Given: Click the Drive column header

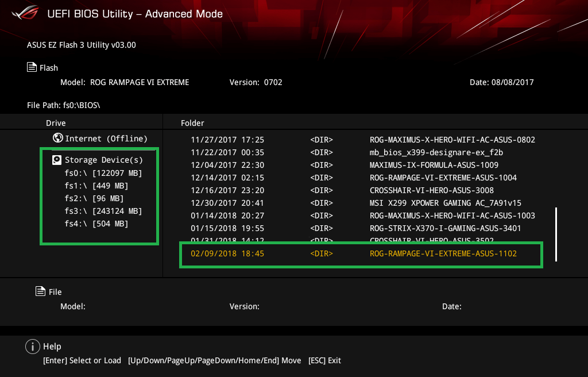Looking at the screenshot, I should 56,123.
